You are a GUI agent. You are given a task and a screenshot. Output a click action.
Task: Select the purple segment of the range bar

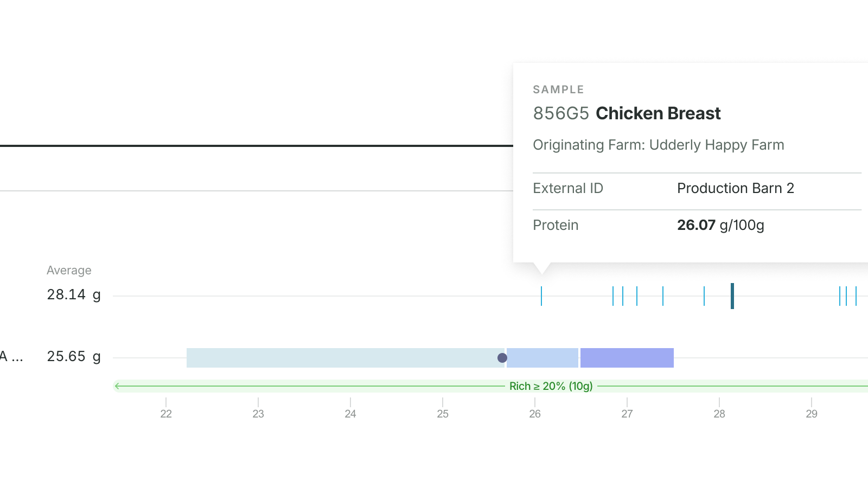(x=627, y=358)
